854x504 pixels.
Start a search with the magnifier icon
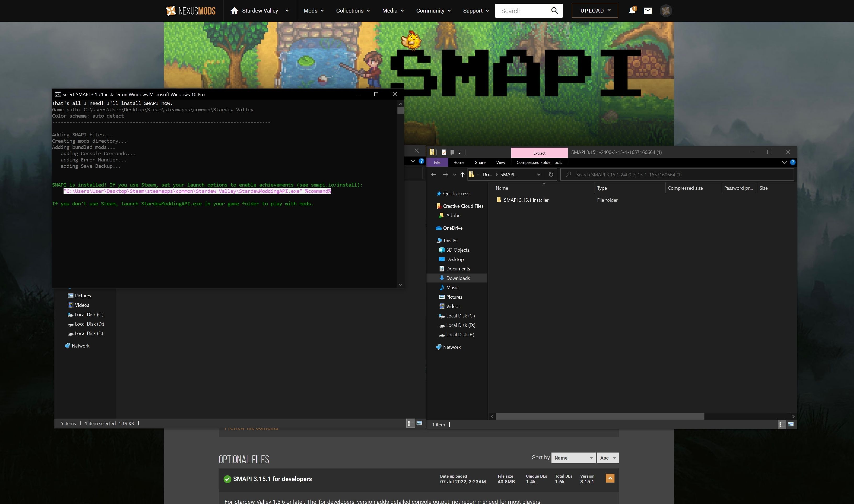554,10
